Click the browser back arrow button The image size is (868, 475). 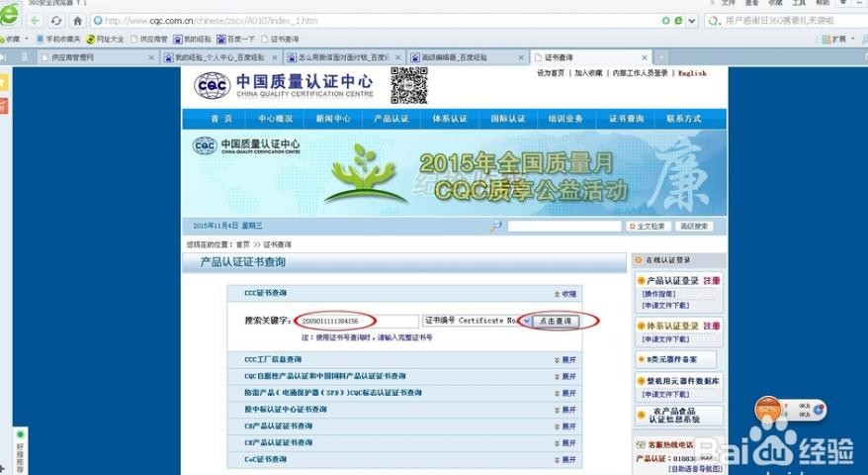pyautogui.click(x=34, y=21)
